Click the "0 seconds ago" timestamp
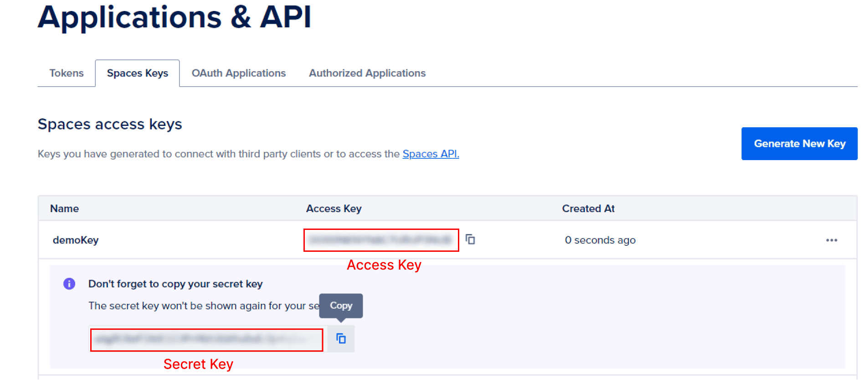868x380 pixels. [600, 240]
